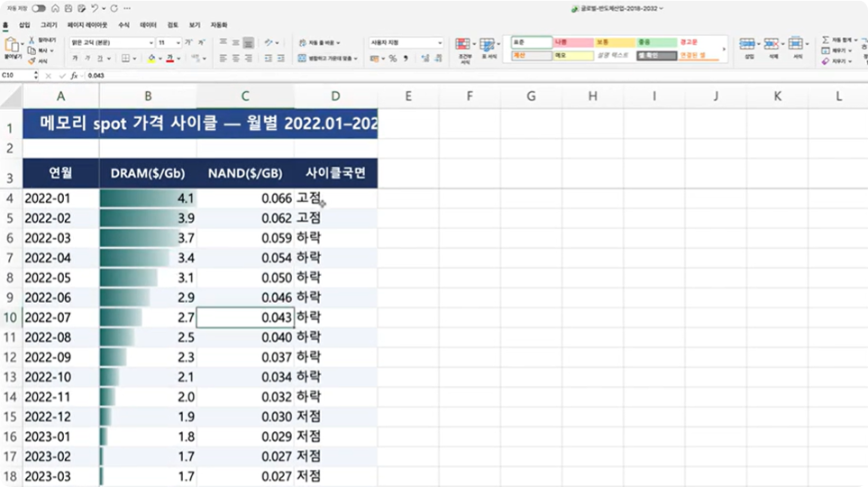Click the Undo arrow icon
The image size is (868, 487).
pos(95,8)
